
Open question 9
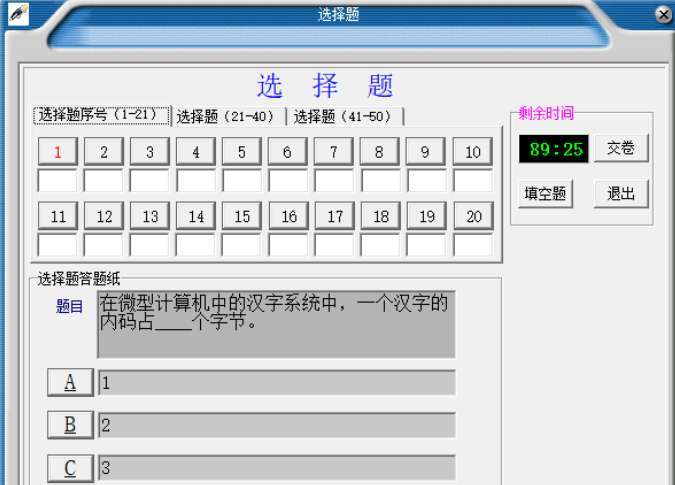[425, 151]
